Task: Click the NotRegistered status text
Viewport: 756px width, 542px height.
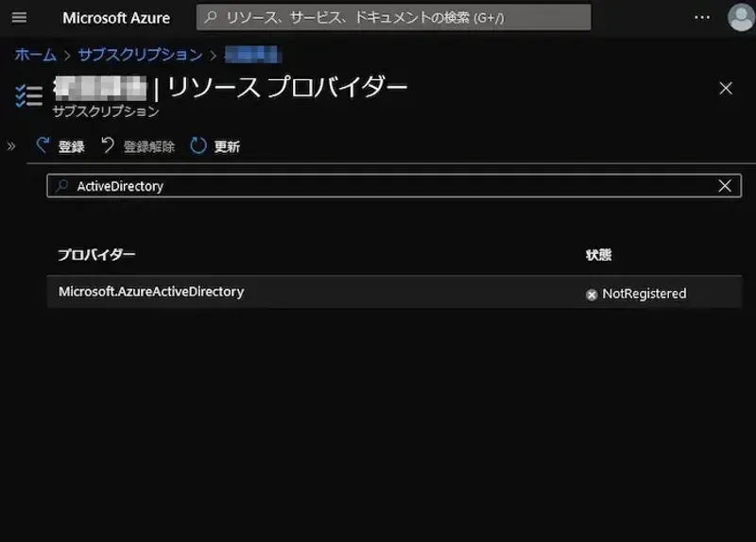Action: tap(644, 294)
